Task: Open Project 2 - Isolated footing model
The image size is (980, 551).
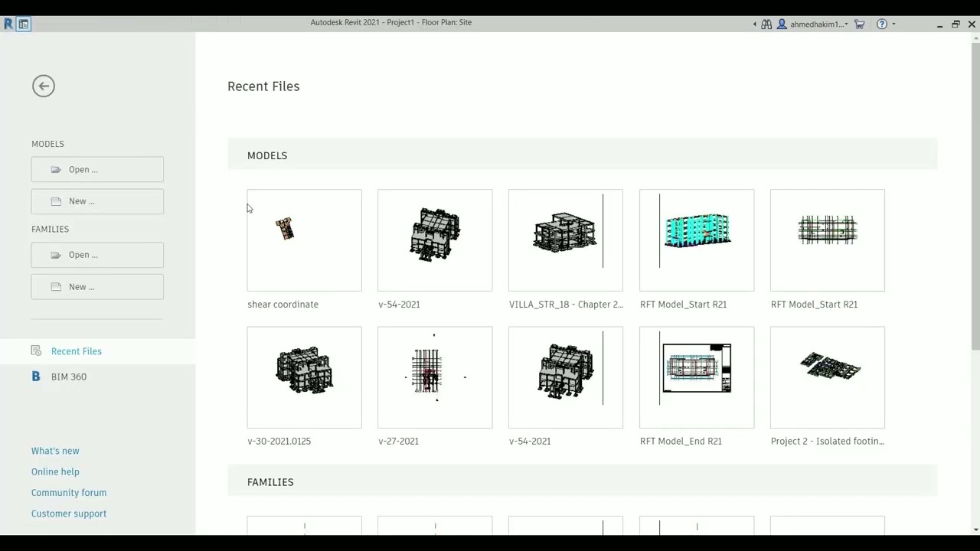Action: point(828,377)
